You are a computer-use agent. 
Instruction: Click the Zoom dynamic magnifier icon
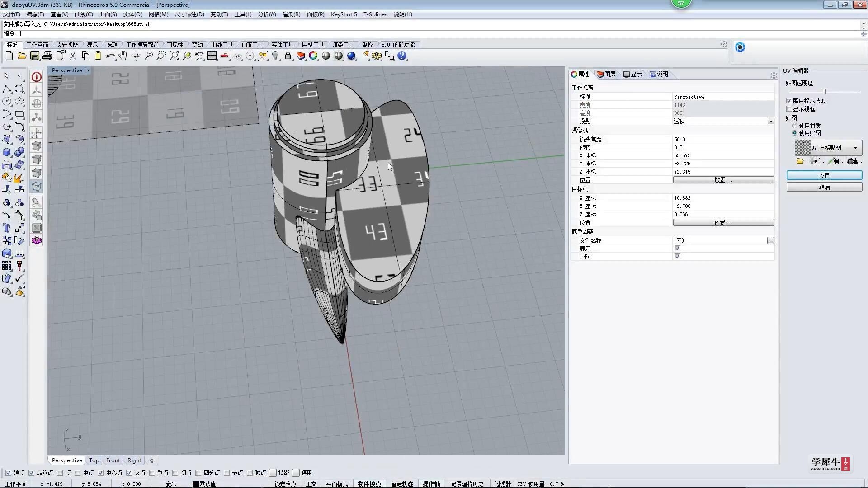point(149,56)
